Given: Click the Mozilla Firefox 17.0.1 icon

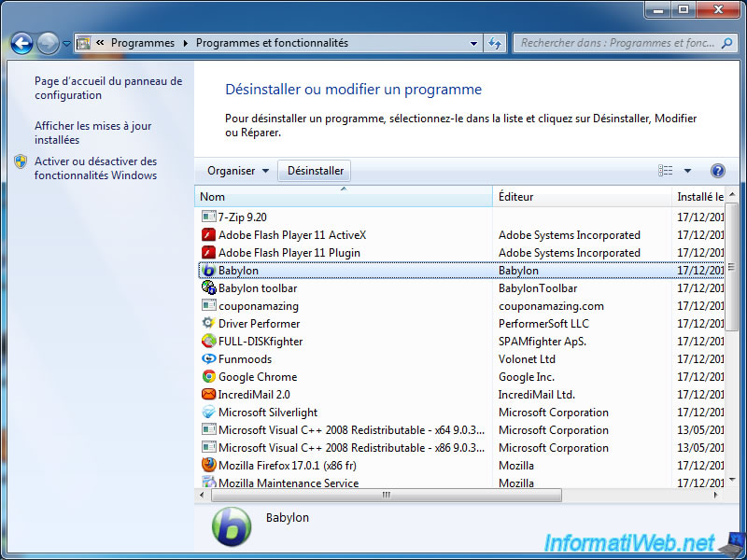Looking at the screenshot, I should 208,465.
